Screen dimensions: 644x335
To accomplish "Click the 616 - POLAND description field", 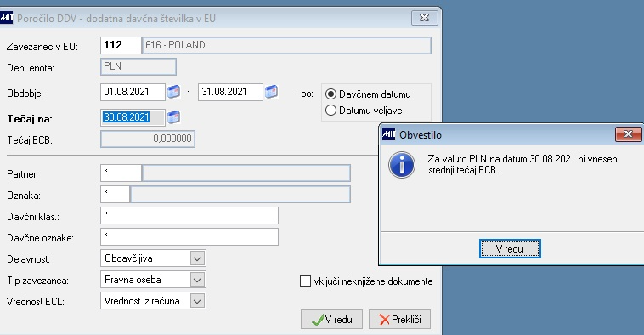I will point(286,45).
